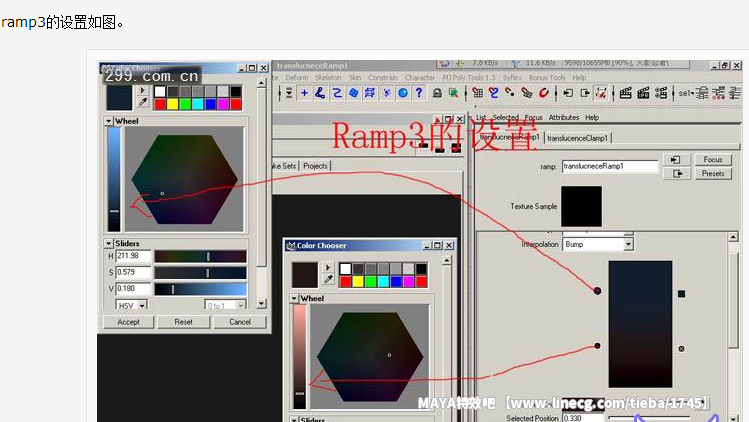Click the Texture Sample black preview
Screen dimensions: 749x422
coord(581,206)
